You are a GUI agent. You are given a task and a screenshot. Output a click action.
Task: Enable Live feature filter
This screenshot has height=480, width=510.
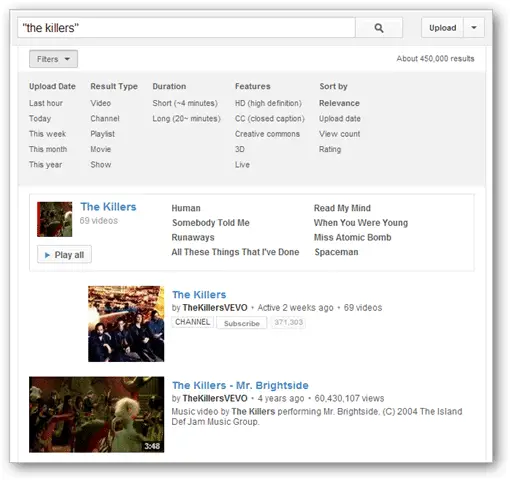242,165
